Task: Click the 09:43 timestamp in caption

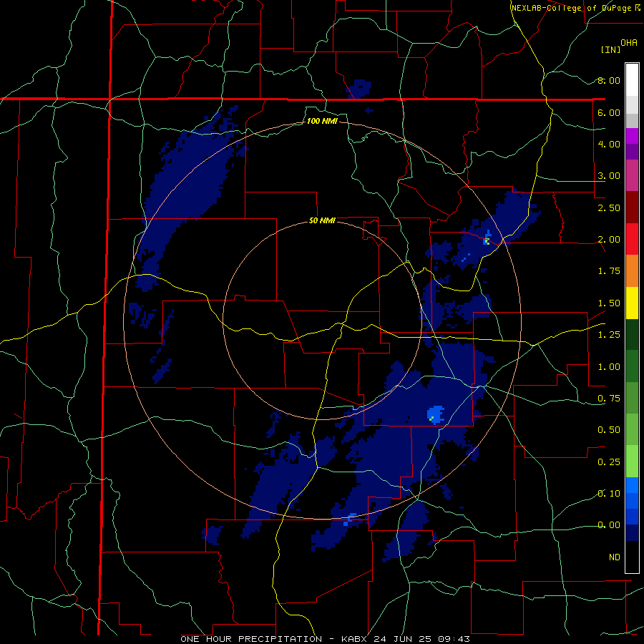Action: tap(456, 639)
